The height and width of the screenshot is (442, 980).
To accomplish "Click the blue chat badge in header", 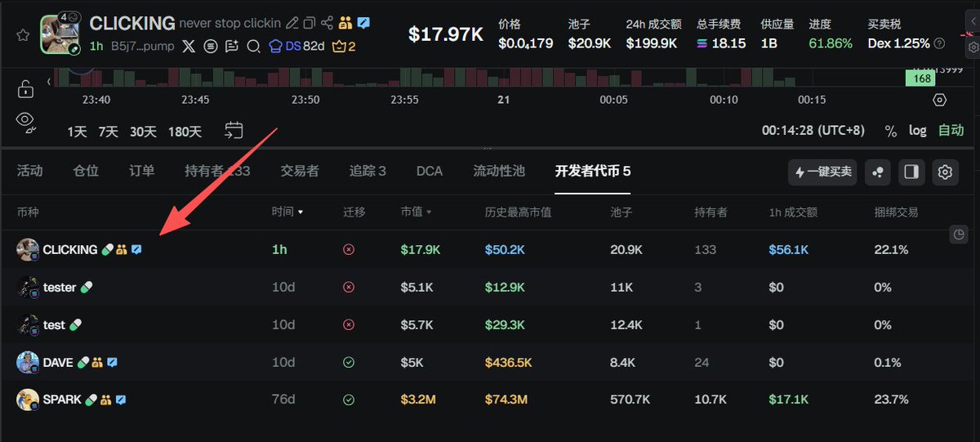I will tap(363, 23).
